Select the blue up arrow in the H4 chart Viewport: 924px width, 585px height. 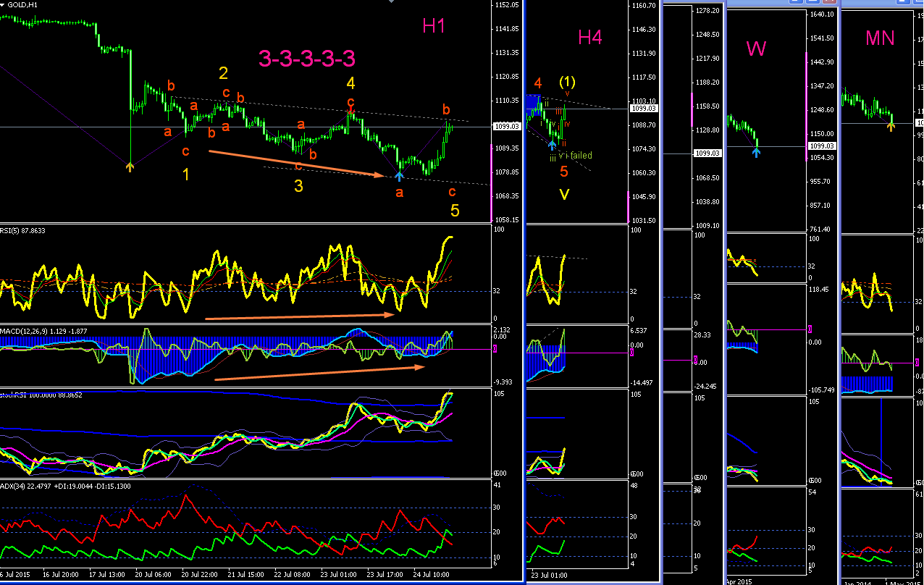click(x=553, y=145)
